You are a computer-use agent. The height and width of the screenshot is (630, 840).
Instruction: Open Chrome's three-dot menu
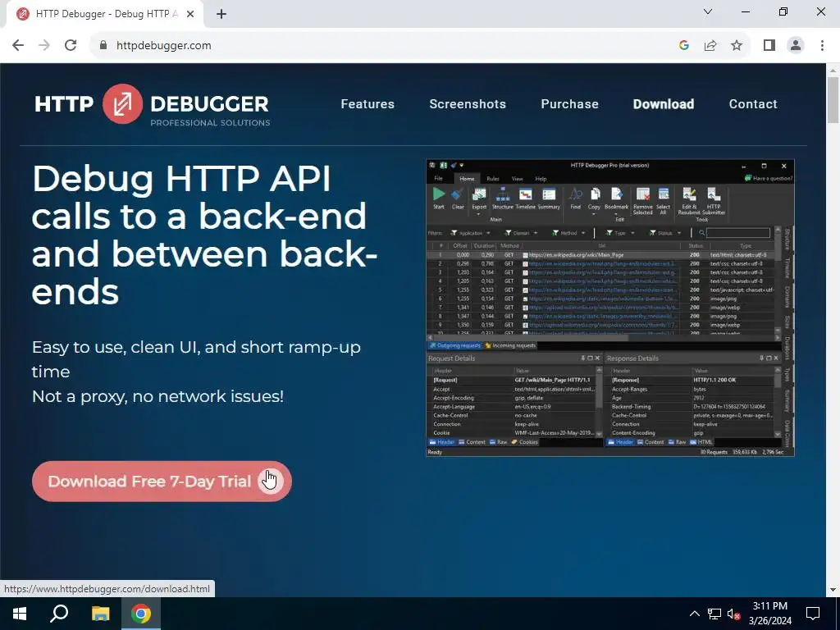[x=822, y=46]
